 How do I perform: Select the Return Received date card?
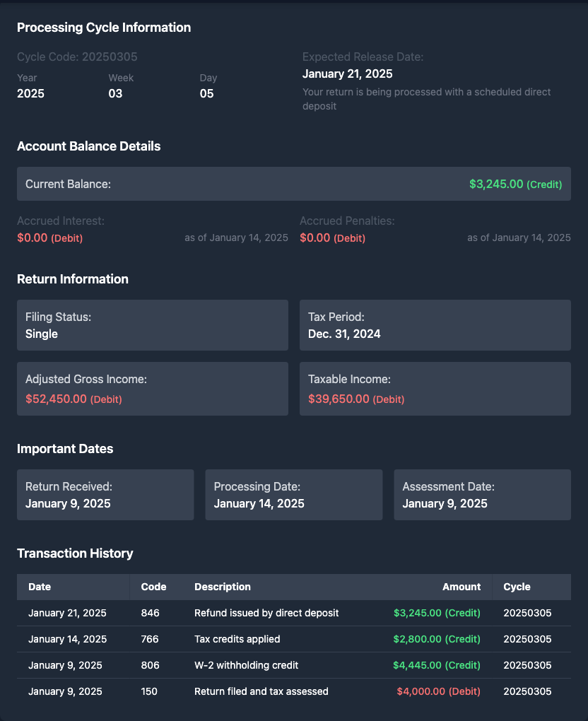[105, 495]
